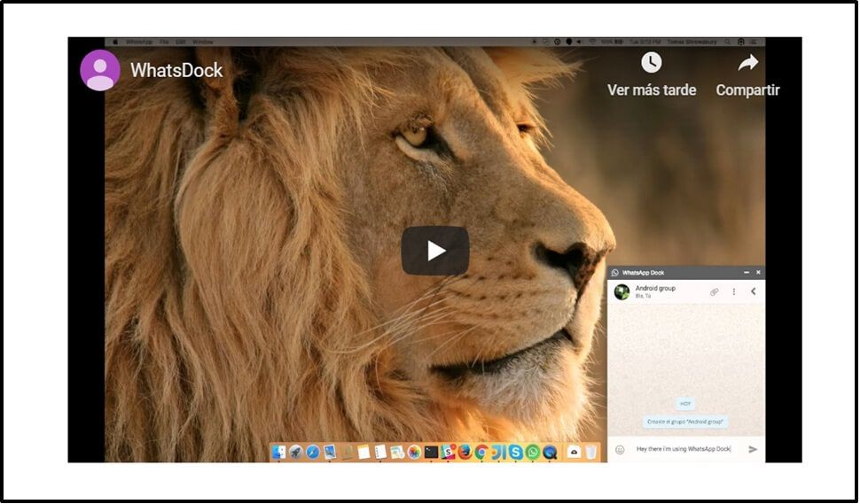Click the Compartir share arrow
The width and height of the screenshot is (860, 504).
pos(747,63)
